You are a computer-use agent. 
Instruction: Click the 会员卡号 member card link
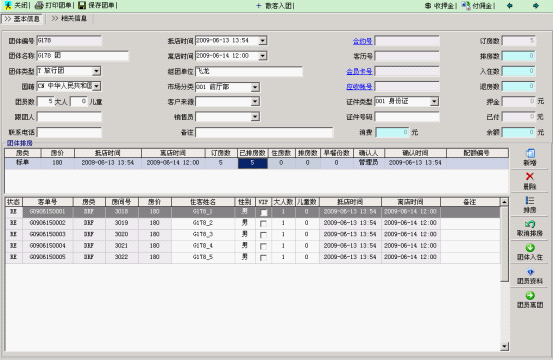coord(359,72)
